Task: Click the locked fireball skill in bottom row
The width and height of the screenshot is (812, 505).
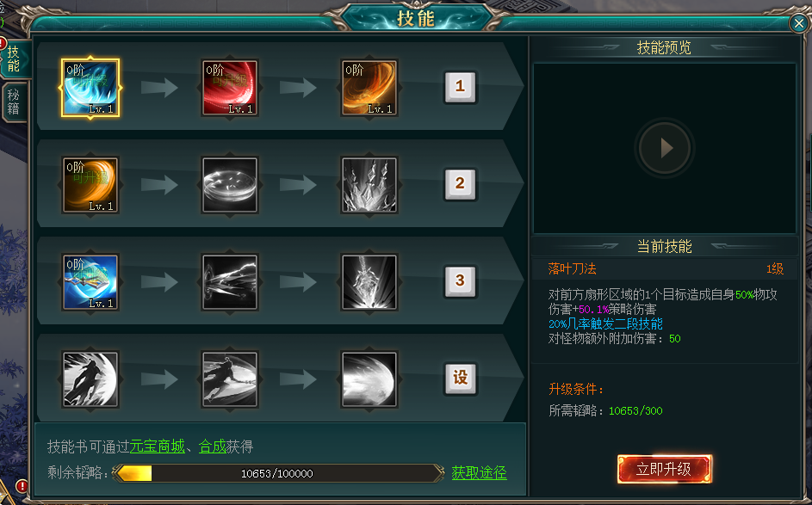Action: click(369, 379)
